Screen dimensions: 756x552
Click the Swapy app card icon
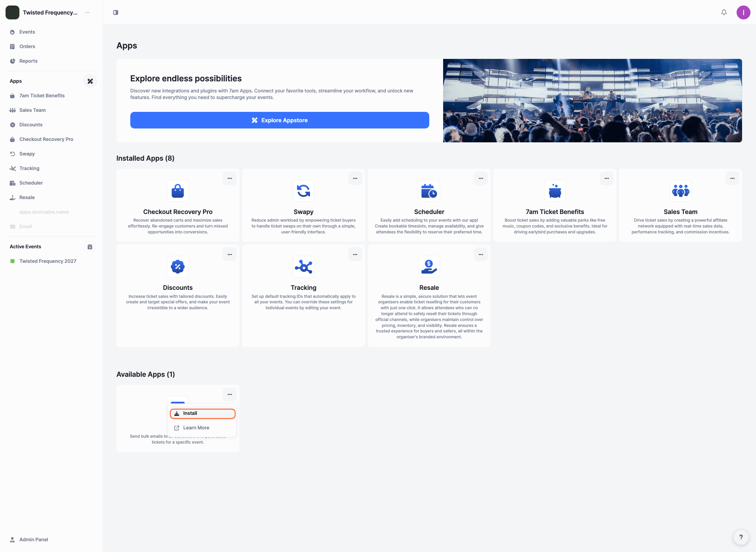coord(303,191)
